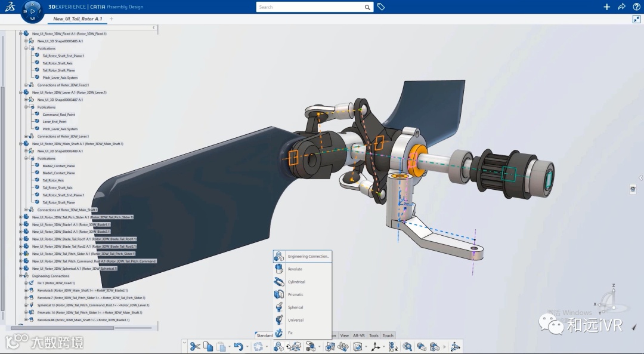Viewport: 644px width, 354px height.
Task: Select Lever_End_Point publication
Action: (x=55, y=122)
